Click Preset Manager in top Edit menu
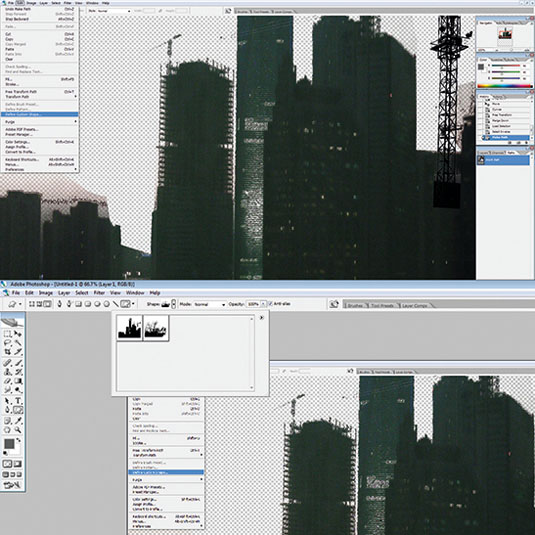Image resolution: width=535 pixels, height=535 pixels. pos(40,134)
